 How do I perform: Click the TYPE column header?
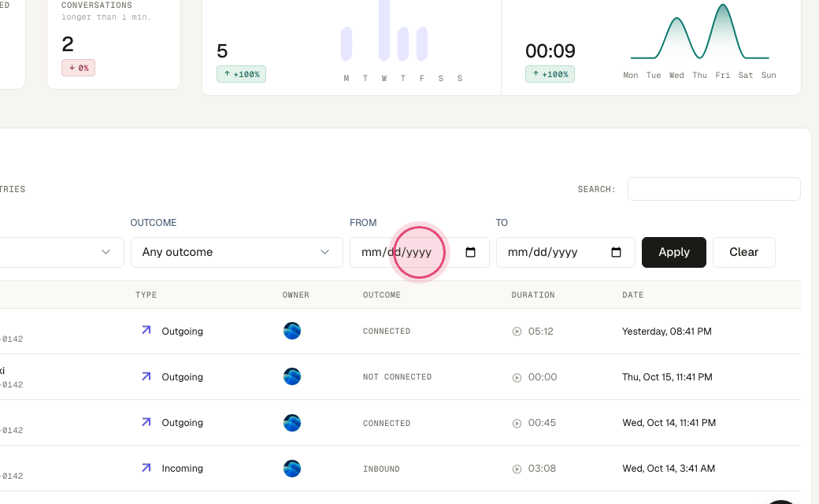(x=146, y=295)
